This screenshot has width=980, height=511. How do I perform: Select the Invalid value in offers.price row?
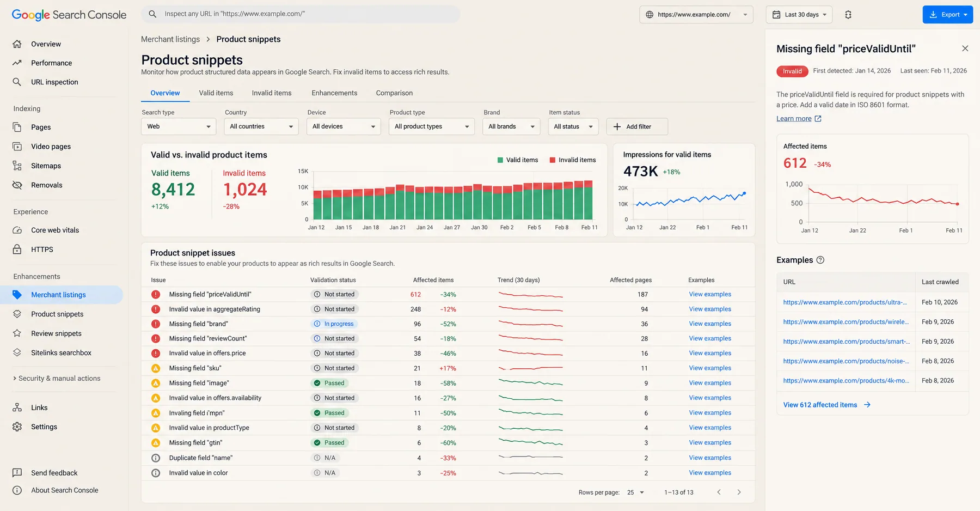(x=448, y=354)
